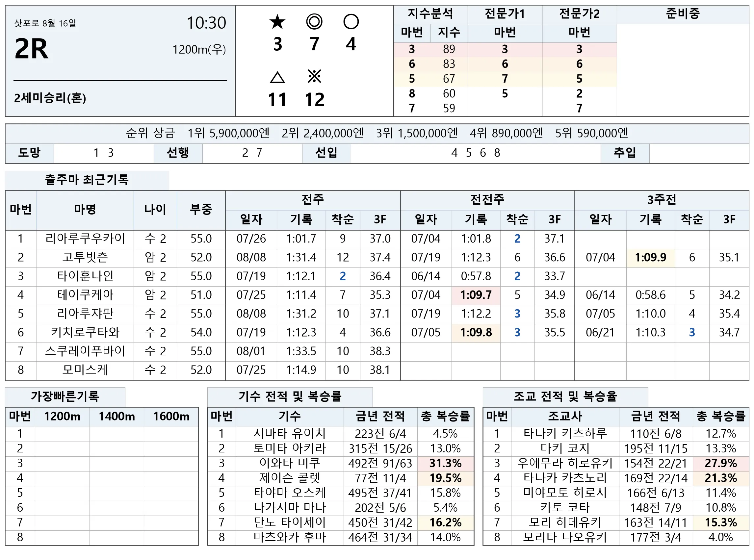The image size is (754, 560).
Task: Open the 가장빠른기록 section tab
Action: 65,396
